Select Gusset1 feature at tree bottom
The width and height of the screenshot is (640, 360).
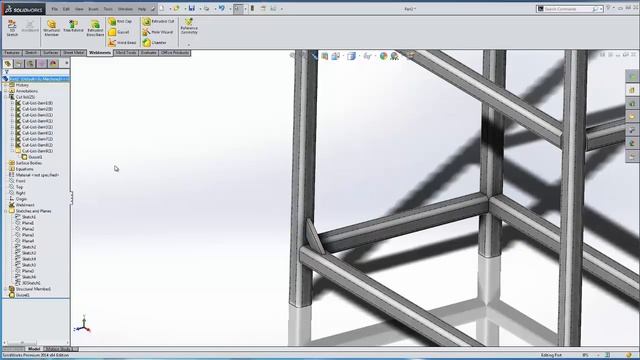(x=19, y=295)
